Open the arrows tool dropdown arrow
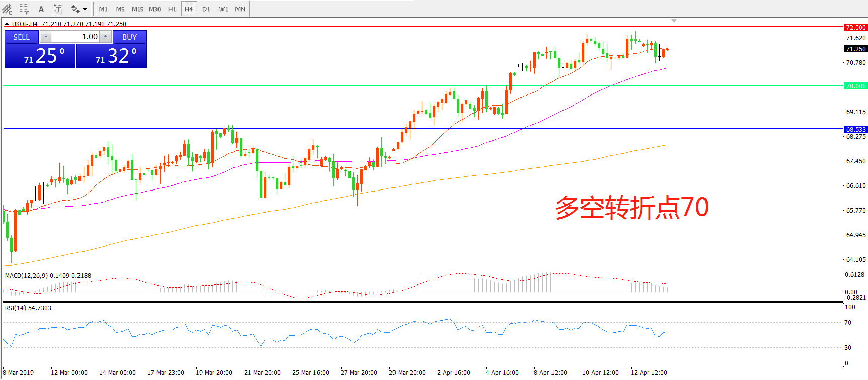 point(85,9)
